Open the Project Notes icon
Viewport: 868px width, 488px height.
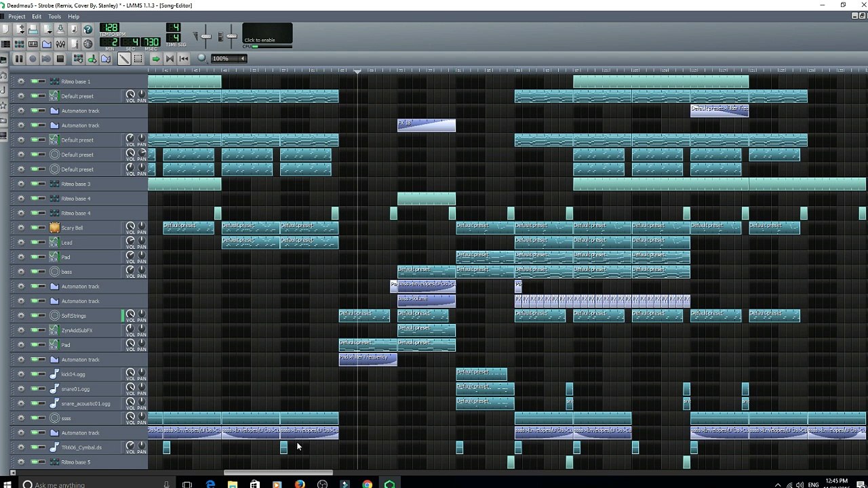75,44
